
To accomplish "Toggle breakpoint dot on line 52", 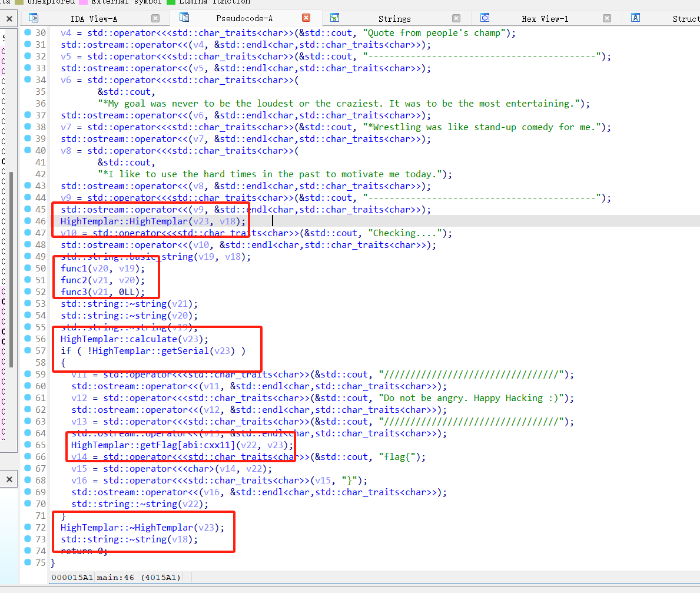I will [28, 291].
